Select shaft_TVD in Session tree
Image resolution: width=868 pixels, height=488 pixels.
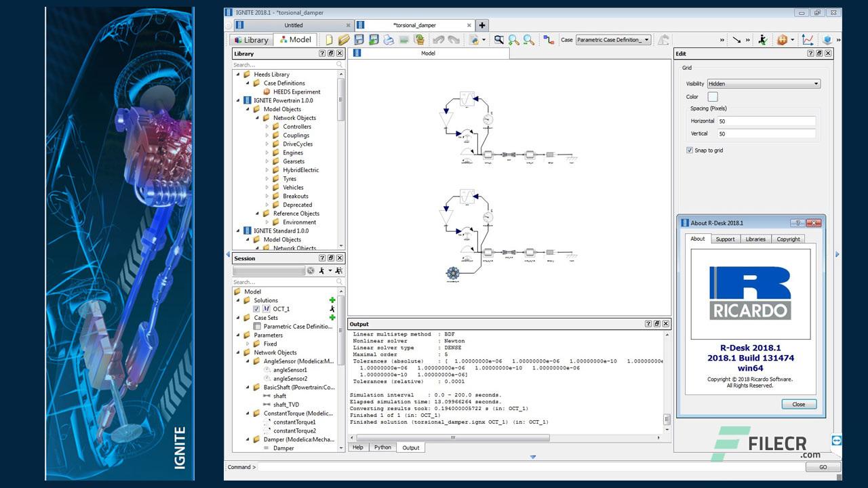pyautogui.click(x=285, y=405)
